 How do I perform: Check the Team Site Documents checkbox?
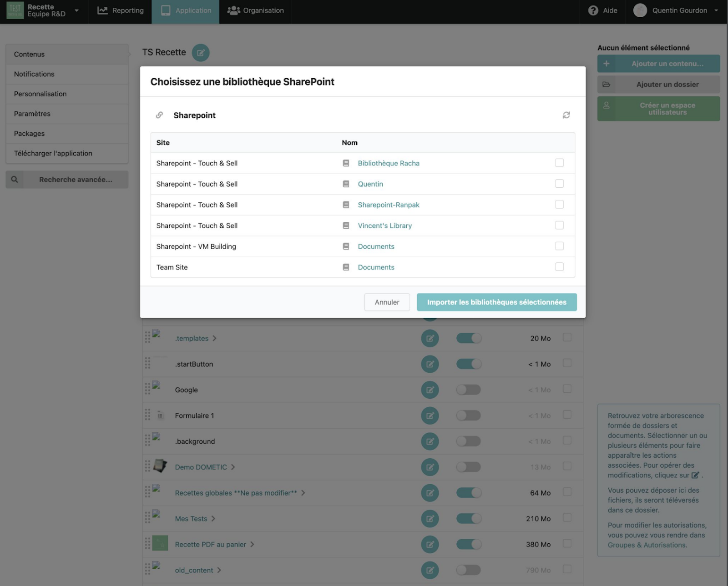(x=560, y=267)
